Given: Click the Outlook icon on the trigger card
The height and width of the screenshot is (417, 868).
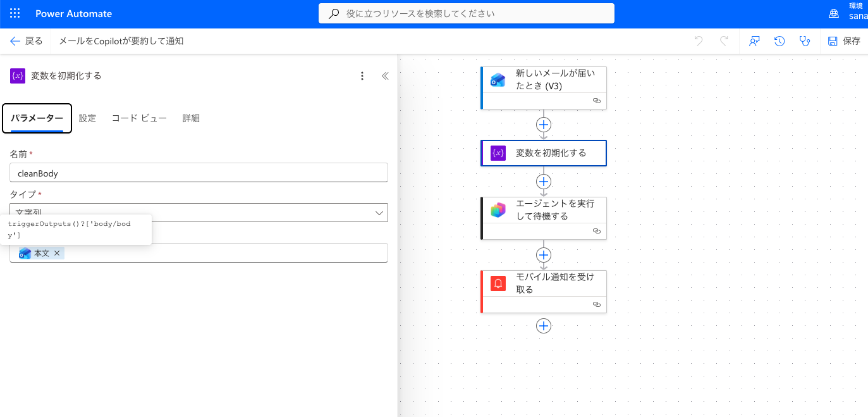Looking at the screenshot, I should pos(498,80).
